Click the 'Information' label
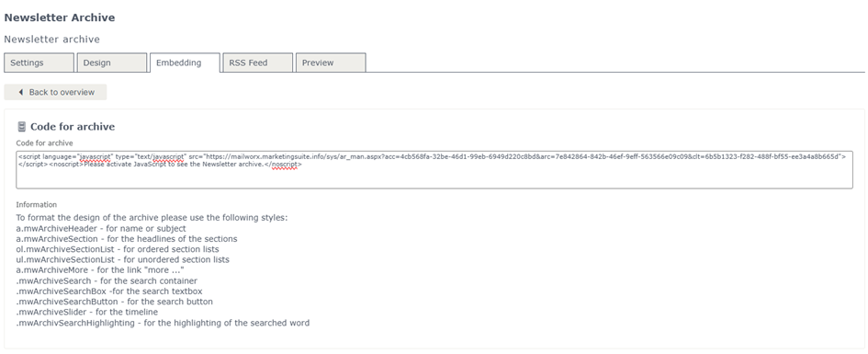The height and width of the screenshot is (354, 868). (36, 204)
